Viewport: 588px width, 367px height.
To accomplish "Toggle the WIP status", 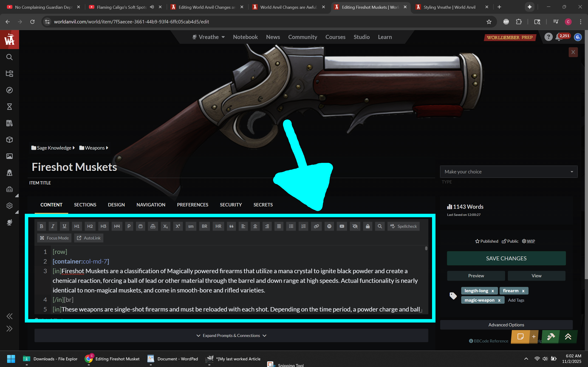I will tap(528, 241).
